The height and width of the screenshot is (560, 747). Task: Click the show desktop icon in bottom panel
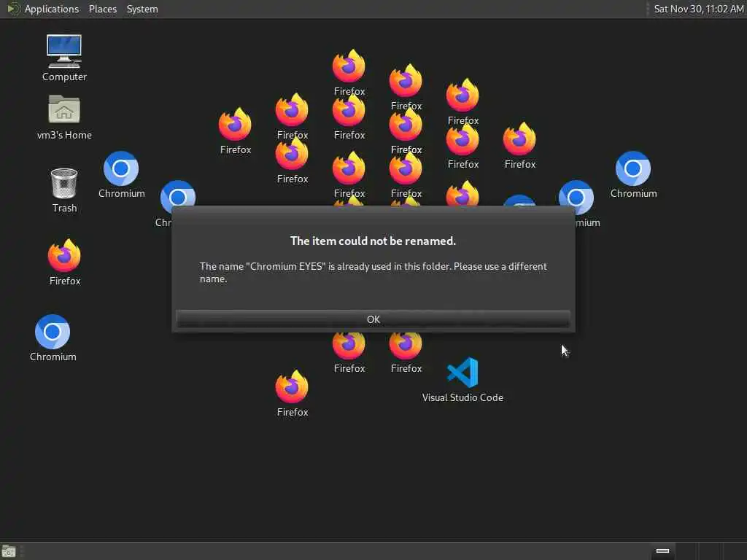pos(9,551)
